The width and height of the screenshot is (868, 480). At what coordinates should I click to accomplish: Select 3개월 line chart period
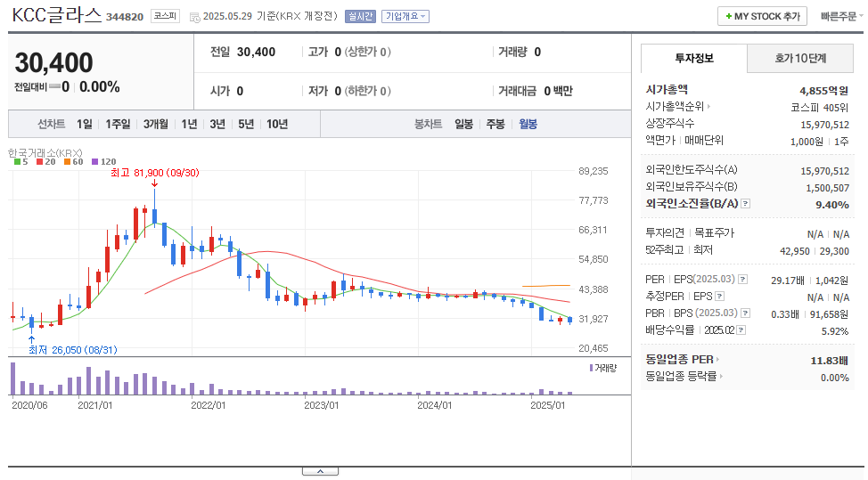point(156,124)
